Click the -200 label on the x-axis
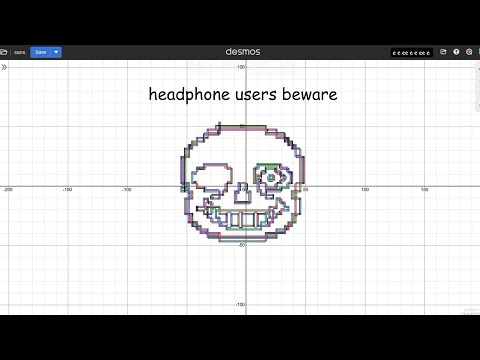This screenshot has width=480, height=360. pyautogui.click(x=8, y=190)
